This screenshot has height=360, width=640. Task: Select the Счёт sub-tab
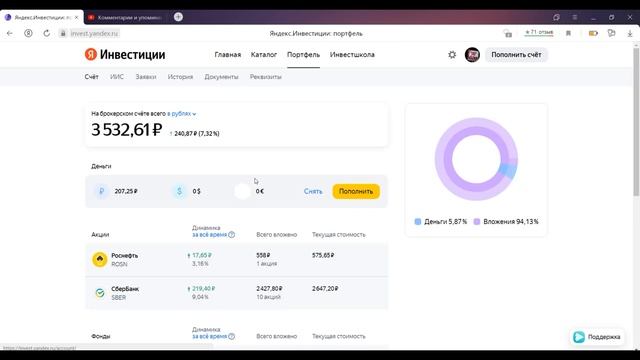[91, 77]
